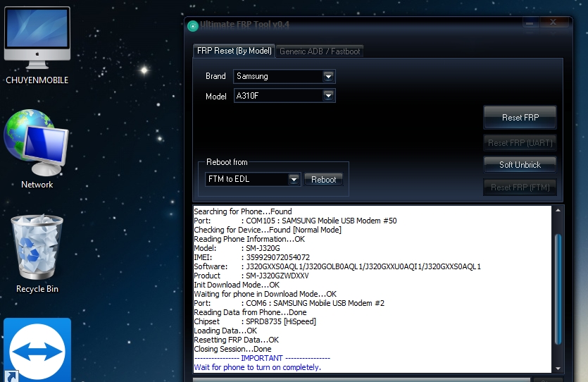The width and height of the screenshot is (588, 382).
Task: Open the Brand dropdown arrow
Action: pyautogui.click(x=328, y=77)
